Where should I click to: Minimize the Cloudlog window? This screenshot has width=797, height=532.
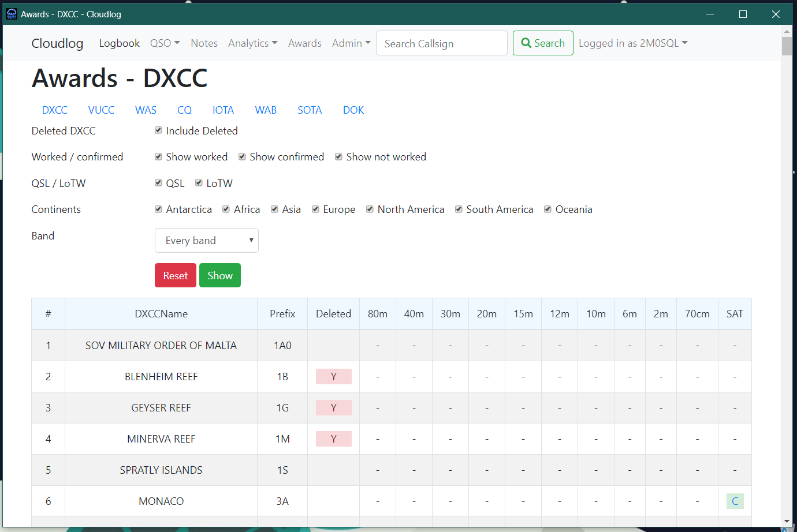(x=710, y=14)
